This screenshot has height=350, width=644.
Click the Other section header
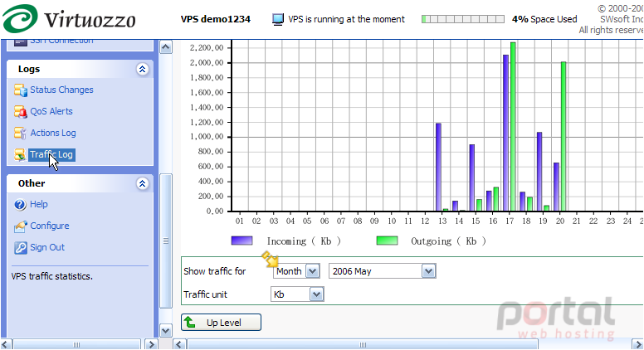click(x=80, y=183)
